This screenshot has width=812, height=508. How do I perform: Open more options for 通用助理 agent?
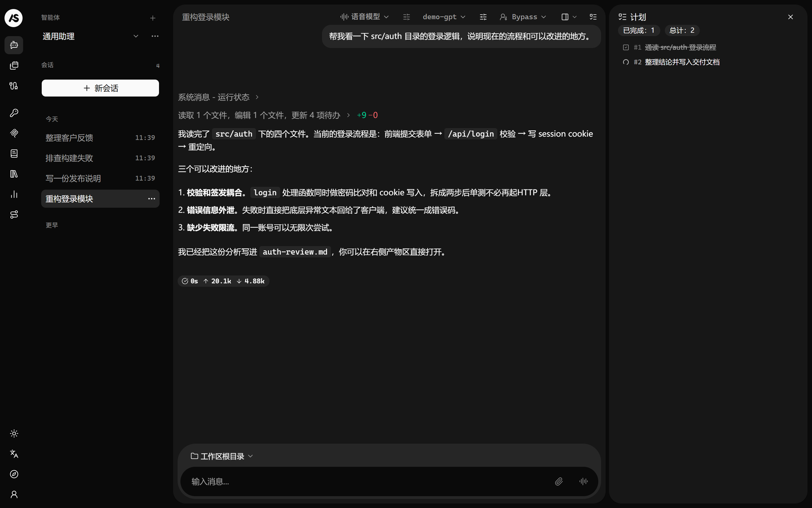click(x=155, y=36)
